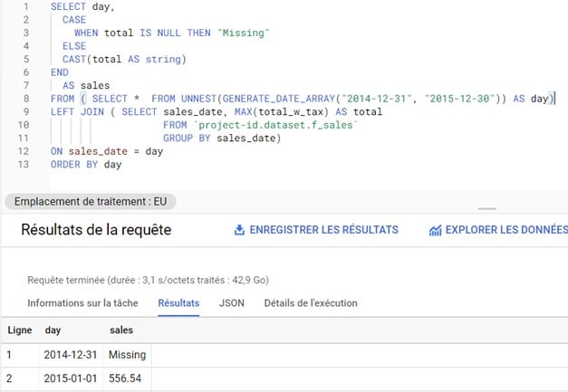Image resolution: width=568 pixels, height=392 pixels.
Task: Click ORDER BY day on line 13
Action: [x=86, y=165]
